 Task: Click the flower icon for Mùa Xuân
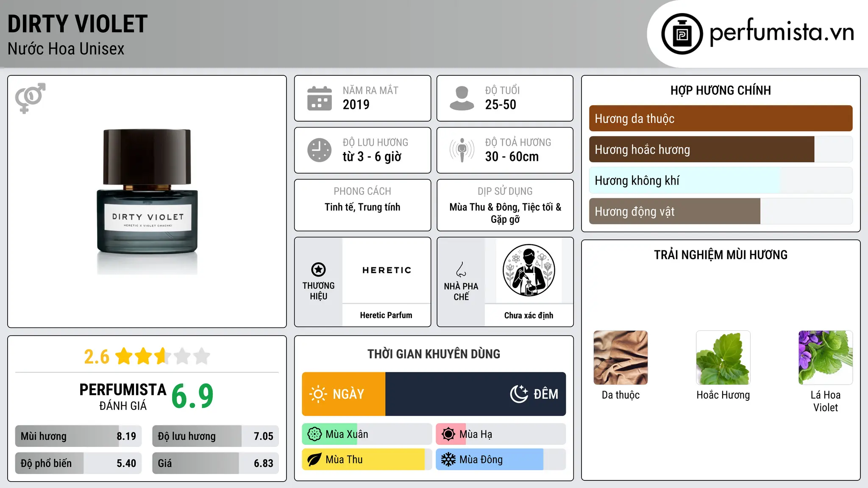[314, 434]
